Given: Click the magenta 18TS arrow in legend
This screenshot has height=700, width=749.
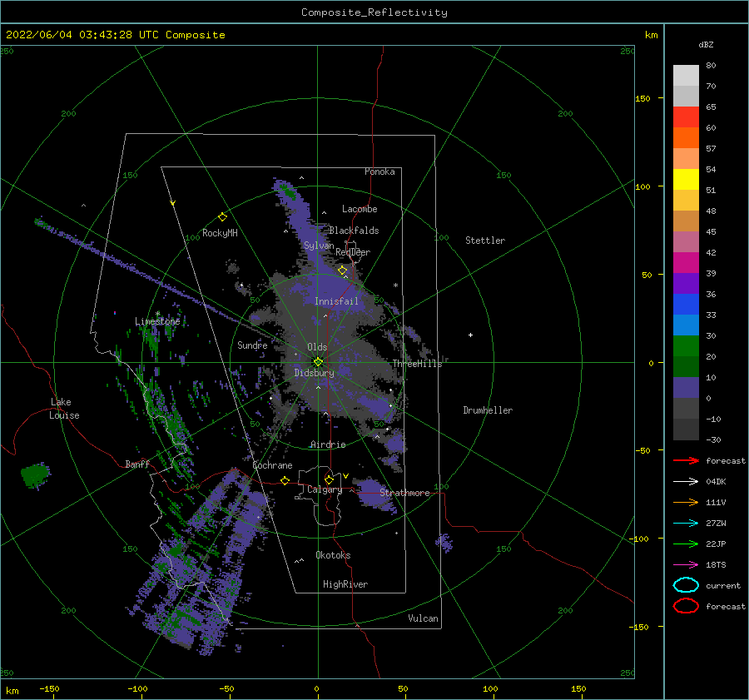Looking at the screenshot, I should [x=686, y=565].
